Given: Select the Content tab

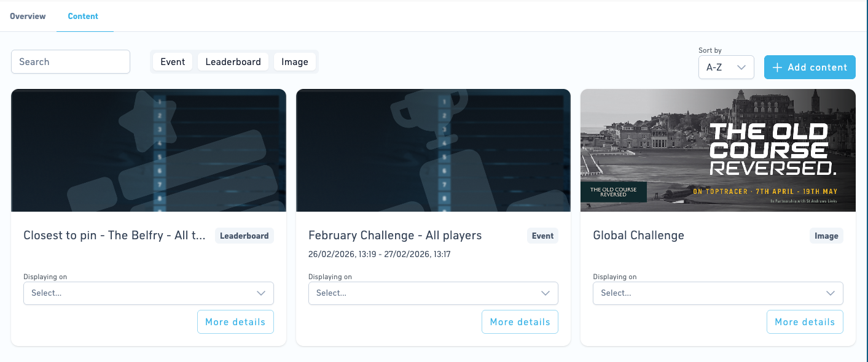Looking at the screenshot, I should coord(83,16).
